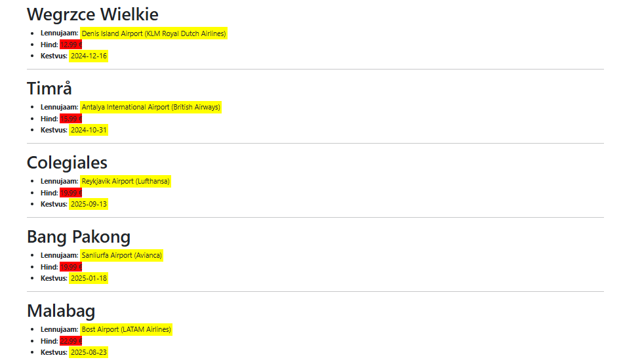Viewport: 642px width, 364px height.
Task: Click the 22.99 € red price
Action: click(71, 341)
